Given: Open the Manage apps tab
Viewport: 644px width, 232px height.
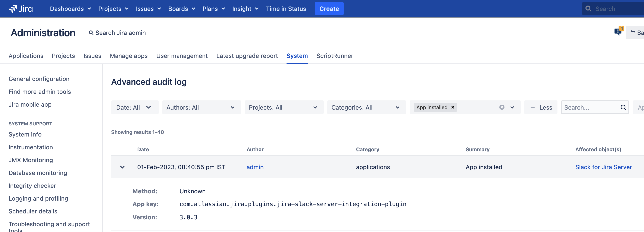Looking at the screenshot, I should 128,56.
